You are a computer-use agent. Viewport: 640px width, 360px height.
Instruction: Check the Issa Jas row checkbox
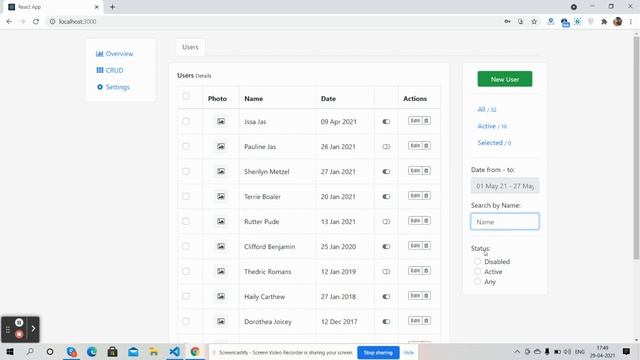click(x=186, y=121)
